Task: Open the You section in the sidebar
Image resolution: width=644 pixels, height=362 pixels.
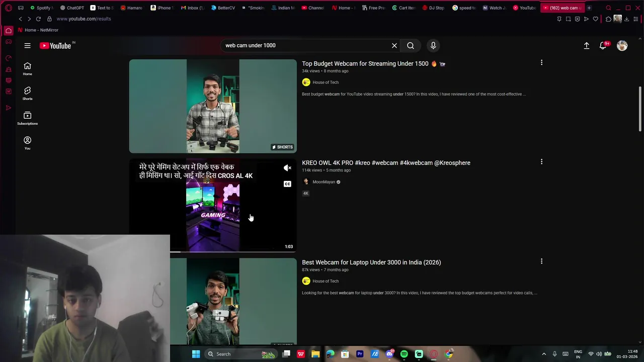Action: coord(27,143)
